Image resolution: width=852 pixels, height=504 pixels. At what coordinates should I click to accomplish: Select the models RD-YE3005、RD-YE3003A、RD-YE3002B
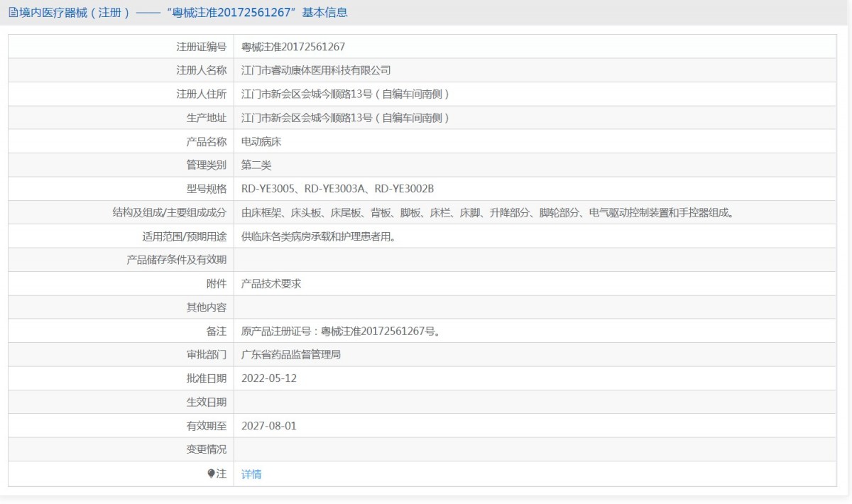[x=337, y=189]
